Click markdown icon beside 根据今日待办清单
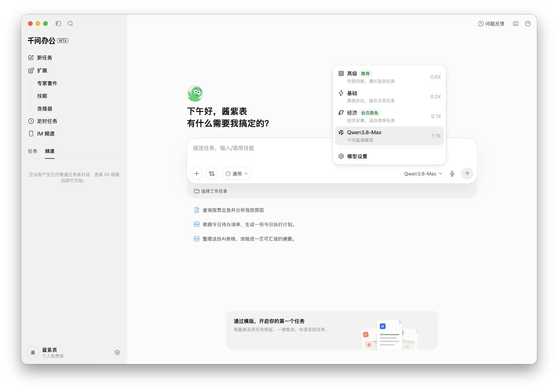Viewport: 558px width, 392px height. [x=197, y=224]
